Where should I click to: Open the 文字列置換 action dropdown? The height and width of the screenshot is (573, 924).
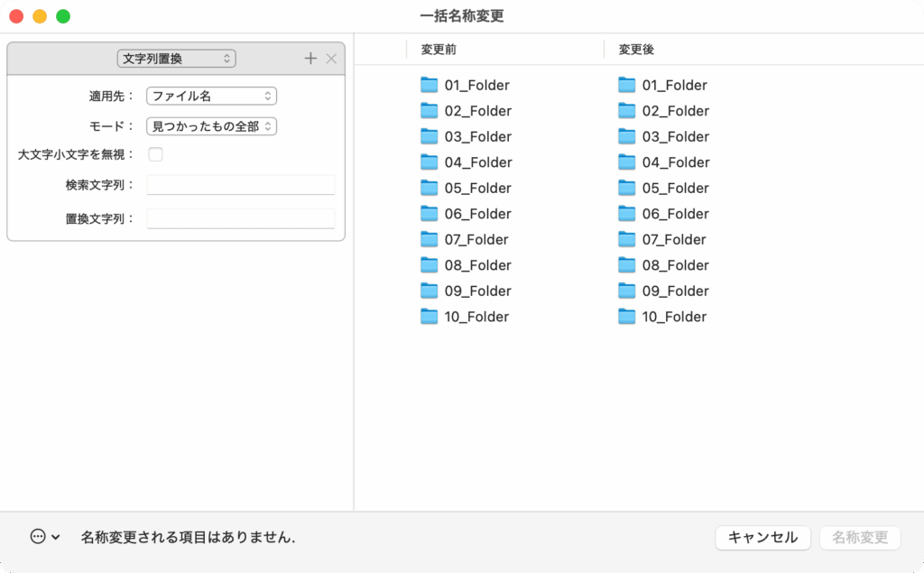click(x=176, y=59)
